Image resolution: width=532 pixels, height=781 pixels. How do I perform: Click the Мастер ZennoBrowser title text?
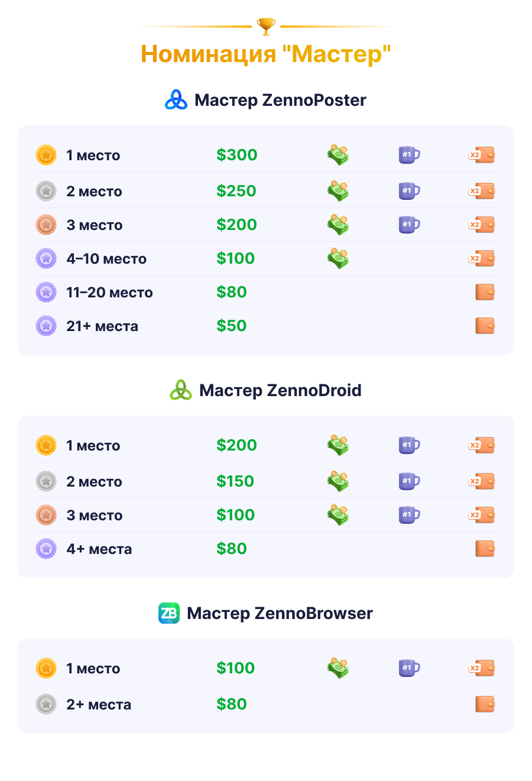280,613
